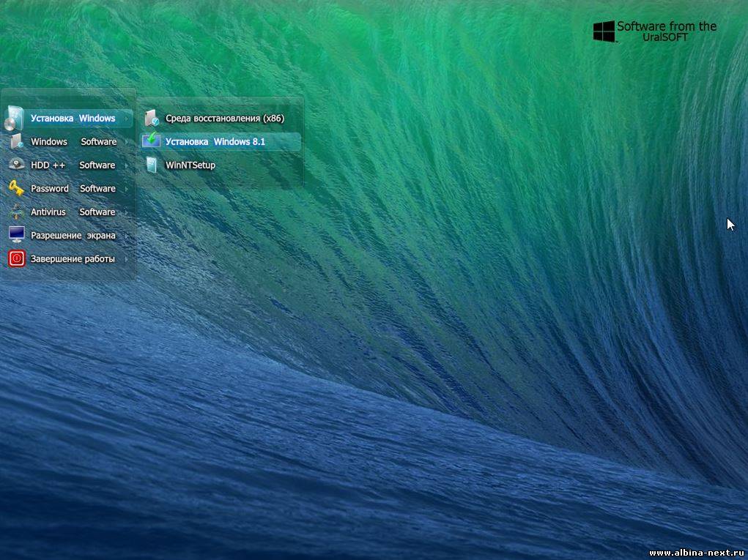Expand the arrow next to Password Software
The image size is (748, 560).
click(127, 189)
